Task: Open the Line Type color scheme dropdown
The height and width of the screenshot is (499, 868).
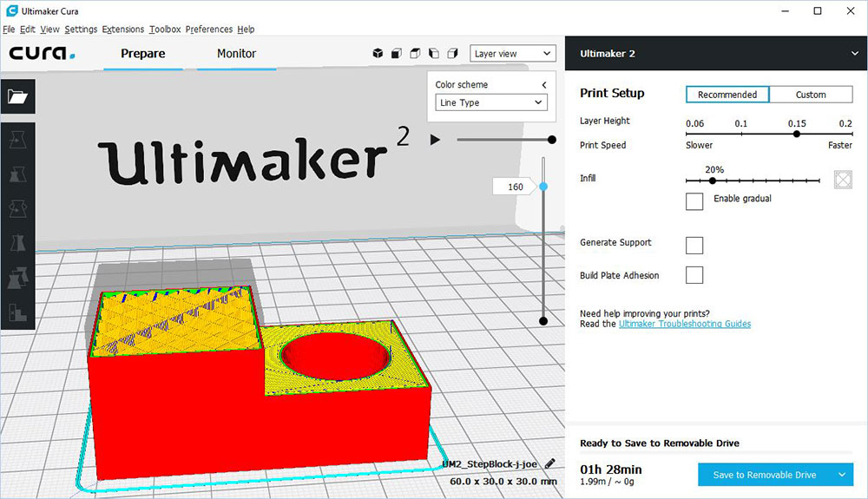Action: pos(491,102)
